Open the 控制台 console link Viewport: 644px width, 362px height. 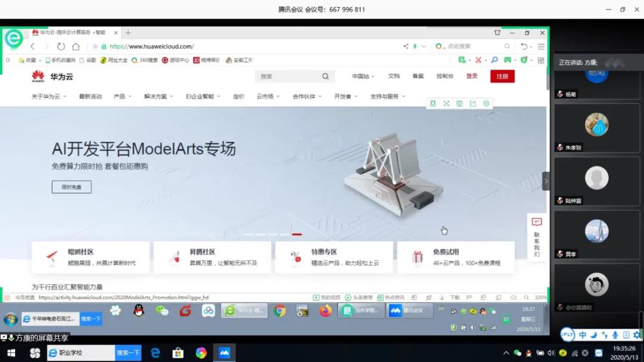point(445,76)
